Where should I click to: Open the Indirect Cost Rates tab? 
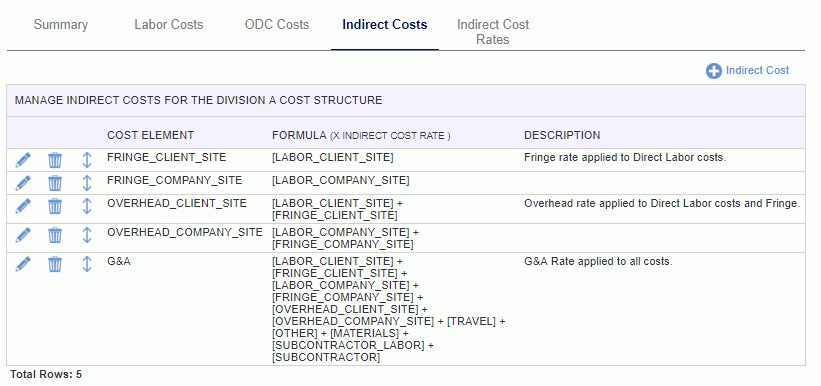(493, 32)
